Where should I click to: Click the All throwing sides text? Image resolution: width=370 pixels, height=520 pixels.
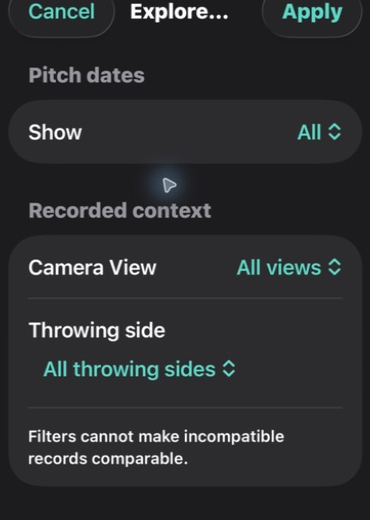tap(130, 369)
